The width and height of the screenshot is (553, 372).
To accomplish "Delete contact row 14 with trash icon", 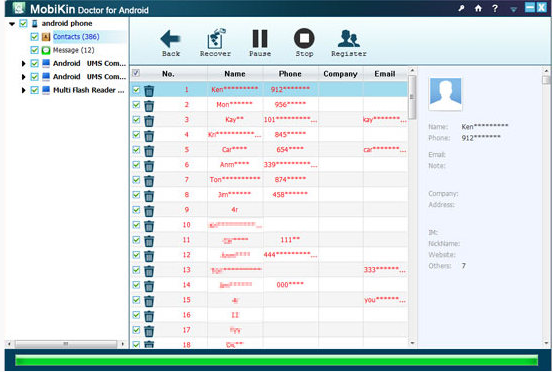I will (149, 286).
